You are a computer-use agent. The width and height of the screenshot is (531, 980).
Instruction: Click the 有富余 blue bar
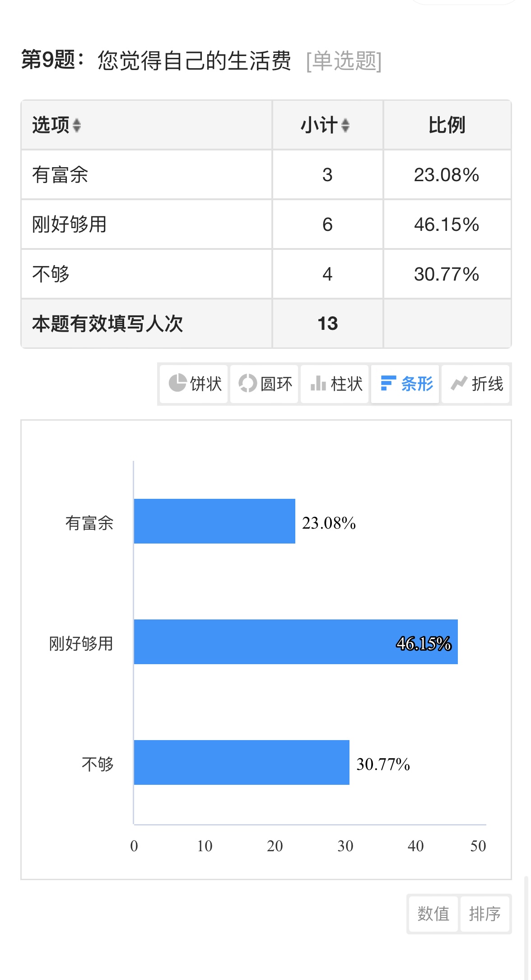[x=214, y=521]
